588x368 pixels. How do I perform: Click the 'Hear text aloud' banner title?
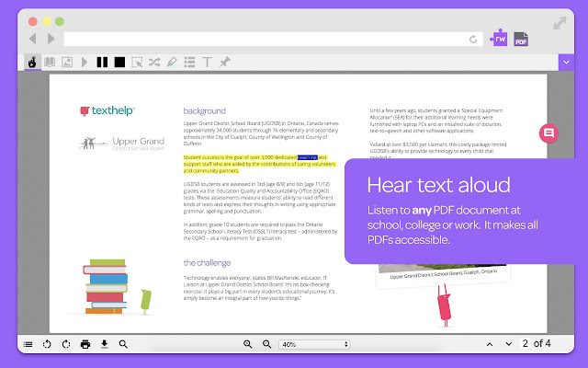pyautogui.click(x=438, y=185)
